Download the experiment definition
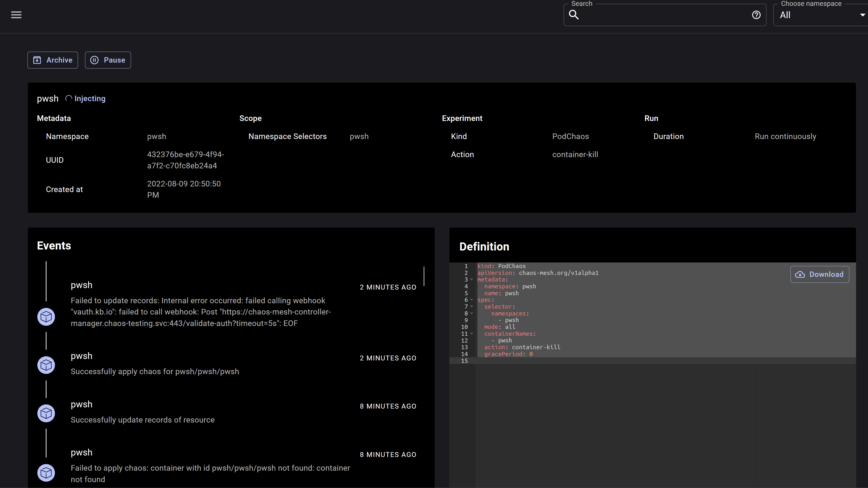 819,274
